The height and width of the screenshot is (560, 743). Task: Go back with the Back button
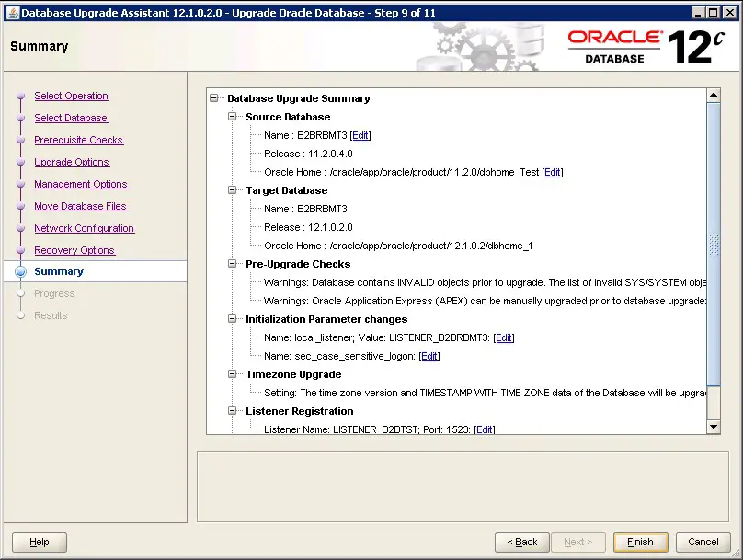(521, 542)
